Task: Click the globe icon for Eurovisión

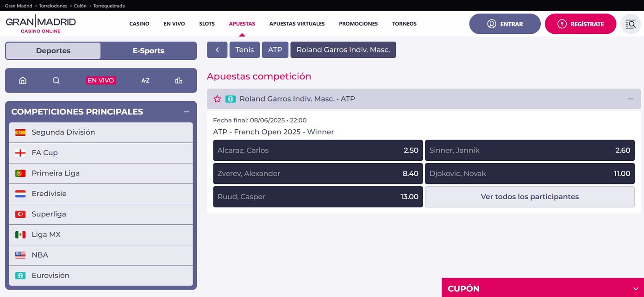Action: pos(20,275)
